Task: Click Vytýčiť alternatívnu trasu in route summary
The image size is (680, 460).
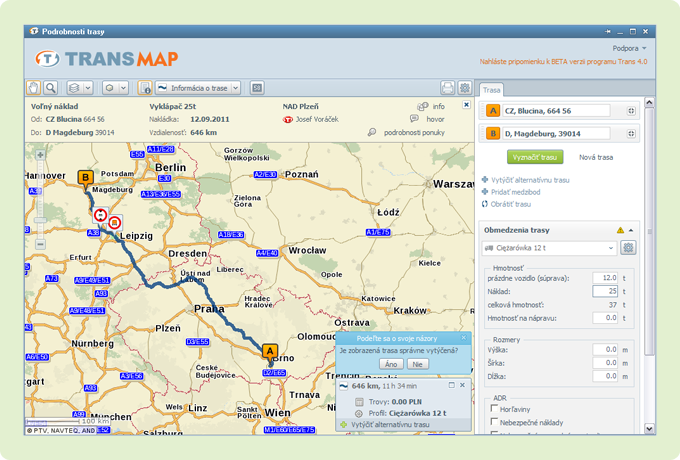Action: click(x=390, y=424)
